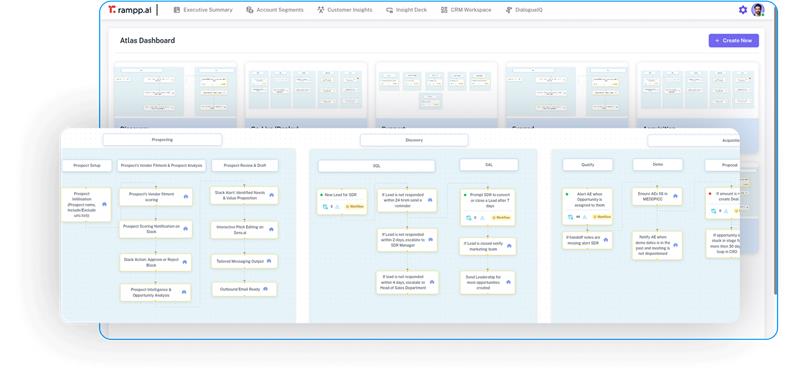Click icon on escalate to SDR Manager node
800x383 pixels.
[431, 239]
